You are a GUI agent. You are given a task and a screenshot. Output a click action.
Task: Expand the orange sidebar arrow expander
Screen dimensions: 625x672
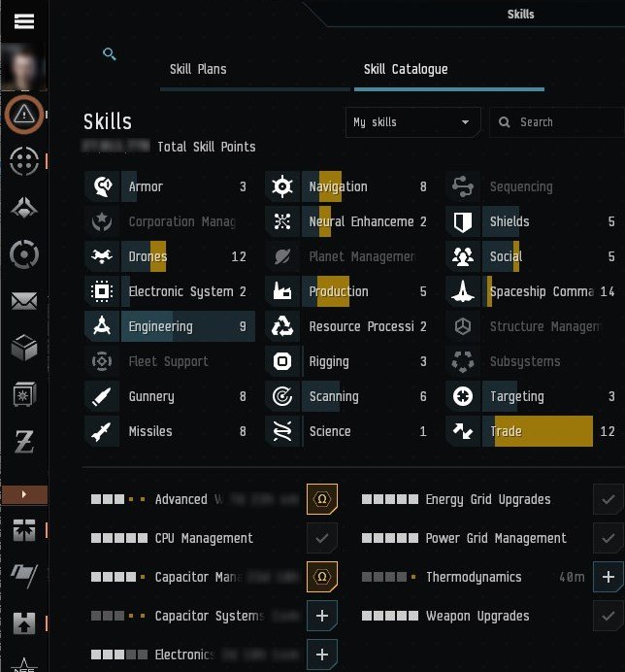[x=24, y=494]
